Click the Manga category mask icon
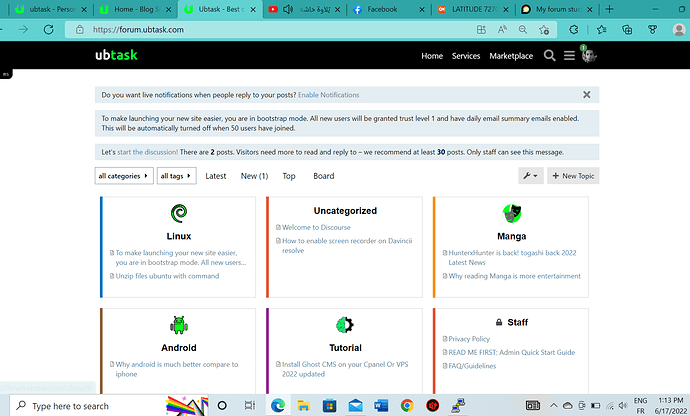 click(511, 214)
